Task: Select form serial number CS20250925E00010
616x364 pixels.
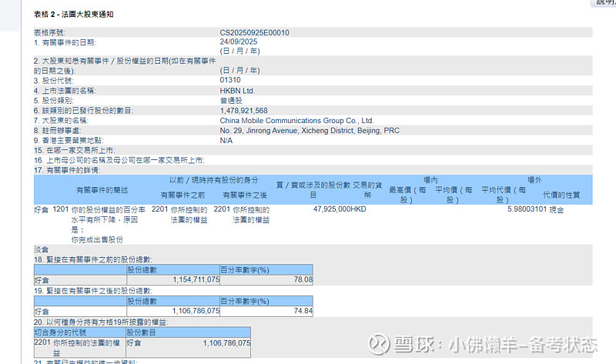Action: pos(254,32)
